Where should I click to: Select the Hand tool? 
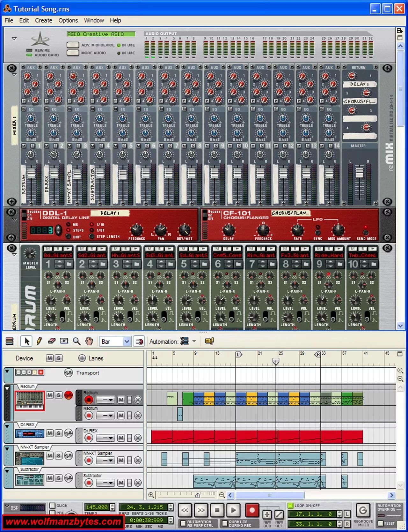(89, 341)
